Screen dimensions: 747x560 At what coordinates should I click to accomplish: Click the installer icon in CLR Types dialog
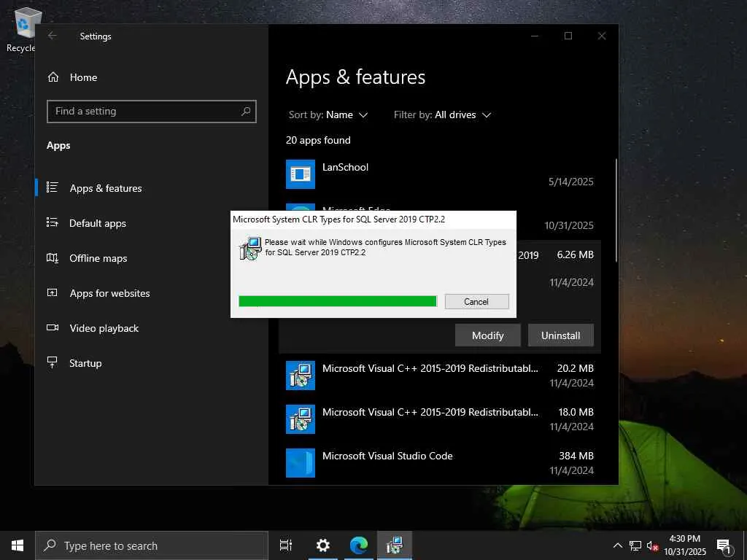(250, 249)
